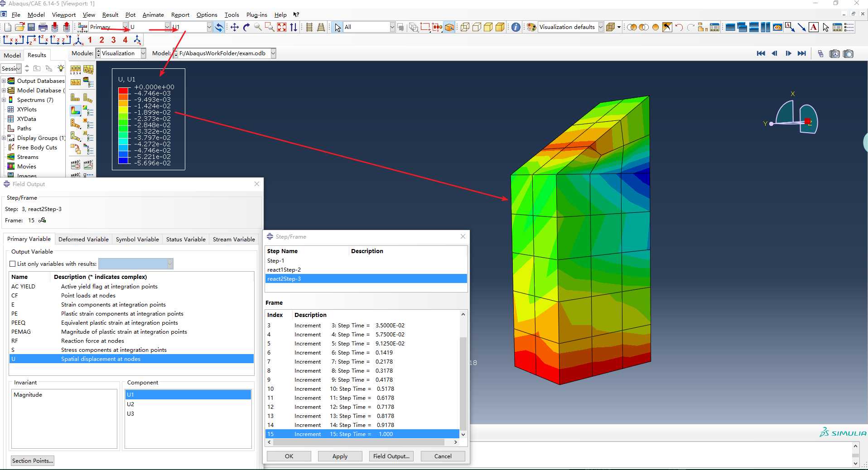868x470 pixels.
Task: Click the Create Text annotation icon
Action: coord(814,27)
